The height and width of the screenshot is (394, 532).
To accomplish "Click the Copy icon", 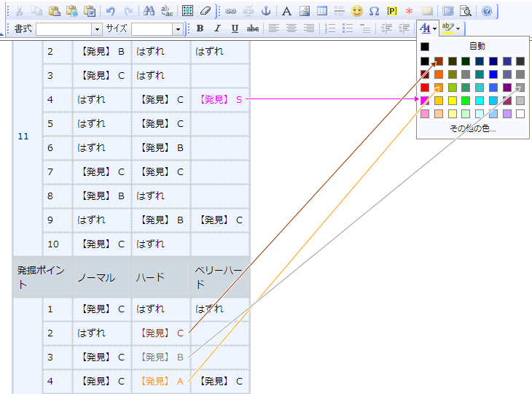I will pos(36,11).
